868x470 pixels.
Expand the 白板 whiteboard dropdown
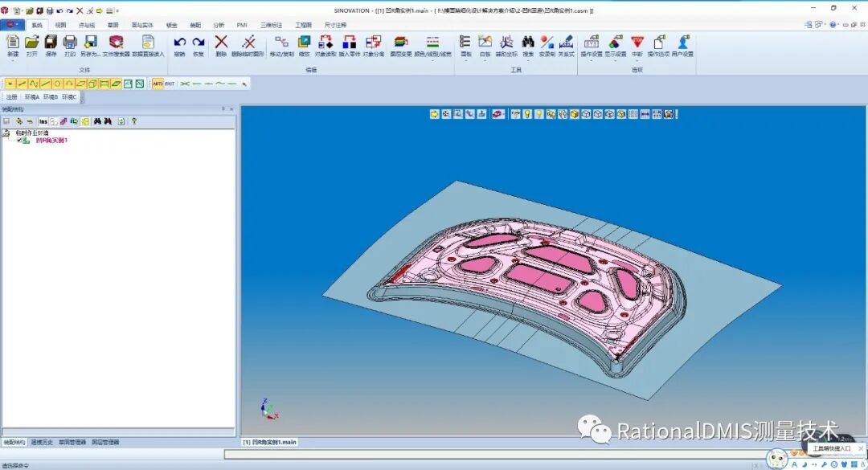(485, 60)
